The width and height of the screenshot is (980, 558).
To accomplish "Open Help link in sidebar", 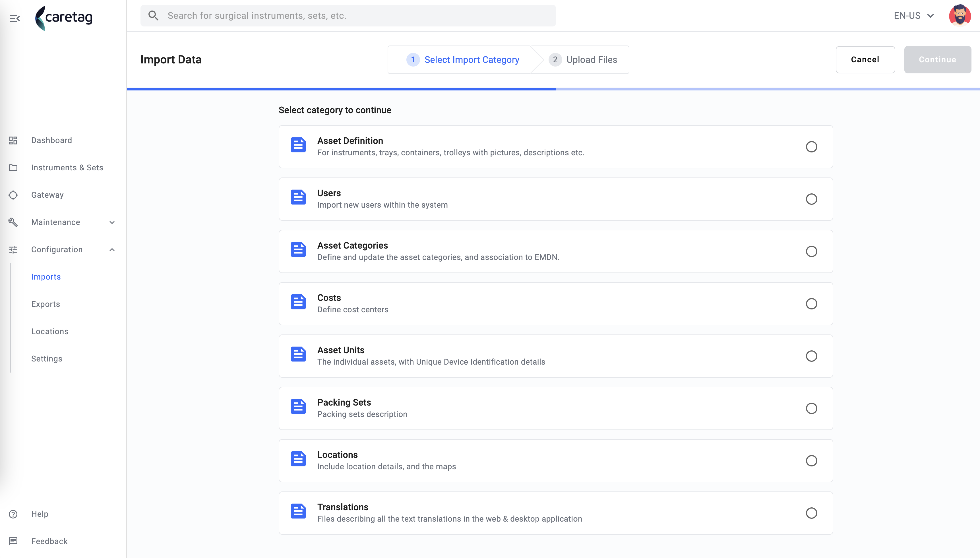I will (40, 514).
